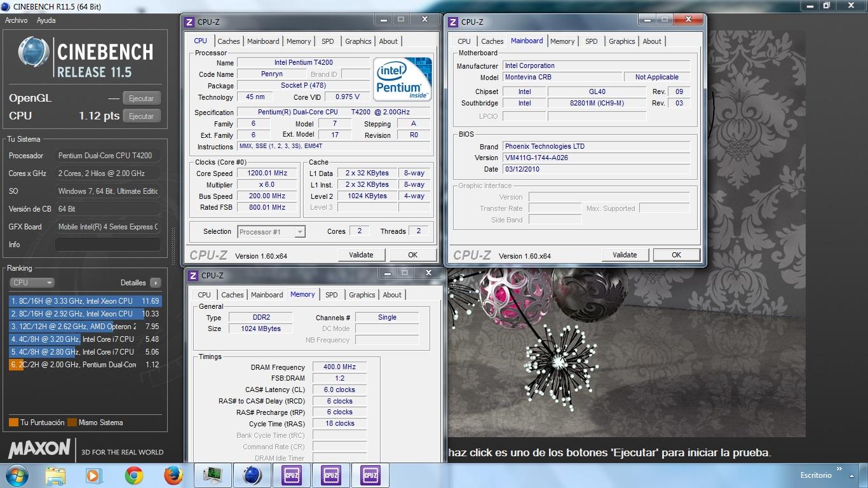868x488 pixels.
Task: Click the Z icon of the CPU-Z Memory window
Action: [193, 276]
